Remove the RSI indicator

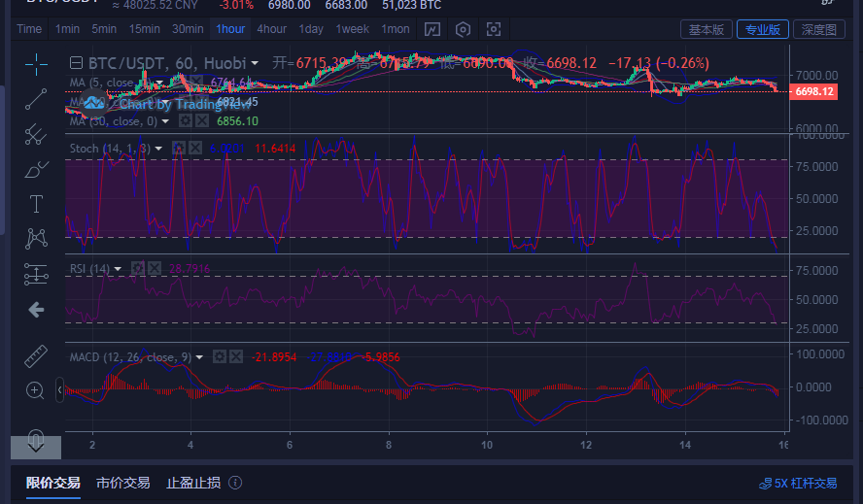click(x=155, y=268)
